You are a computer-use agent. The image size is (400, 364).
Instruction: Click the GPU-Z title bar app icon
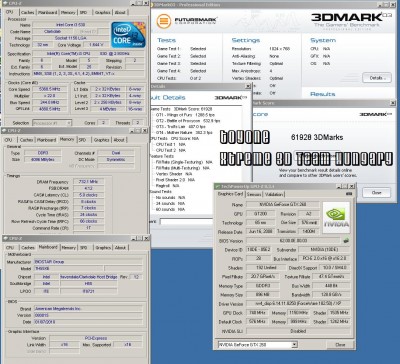click(217, 186)
